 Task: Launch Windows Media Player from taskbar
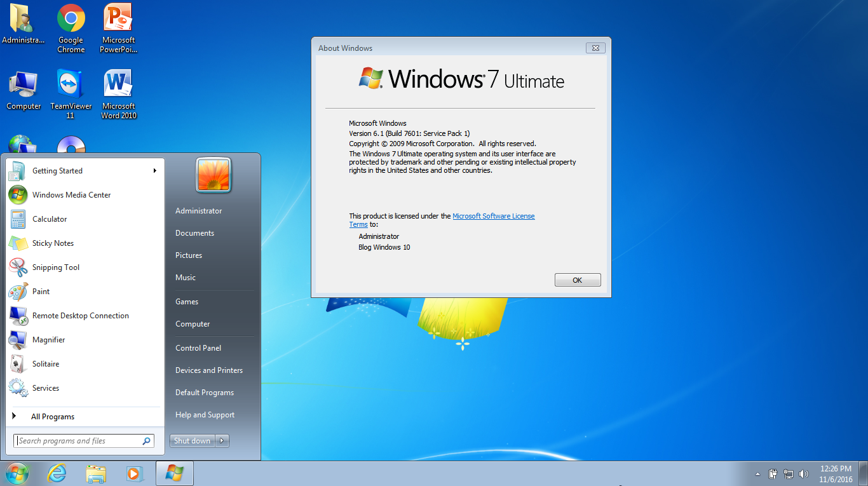point(134,473)
